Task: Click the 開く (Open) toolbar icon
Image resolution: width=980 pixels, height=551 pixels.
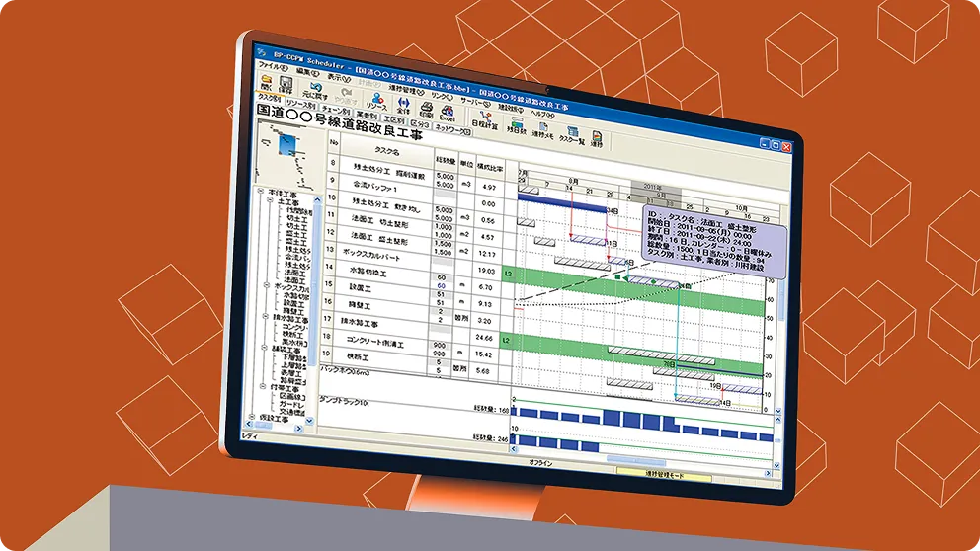Action: coord(266,83)
